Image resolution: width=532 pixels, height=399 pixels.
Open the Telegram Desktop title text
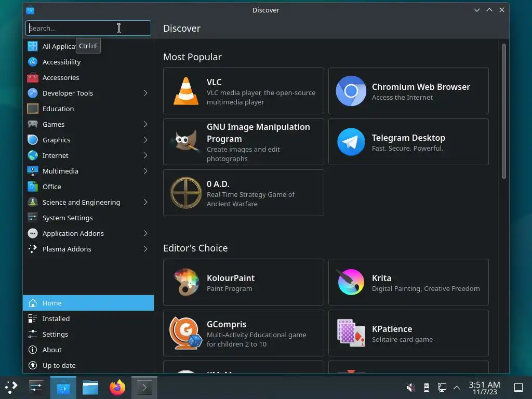click(x=408, y=138)
